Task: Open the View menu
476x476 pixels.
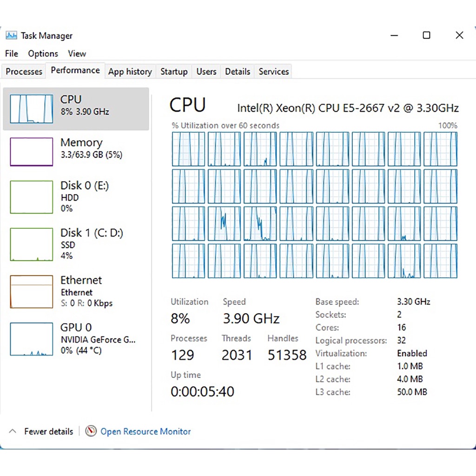Action: coord(77,53)
